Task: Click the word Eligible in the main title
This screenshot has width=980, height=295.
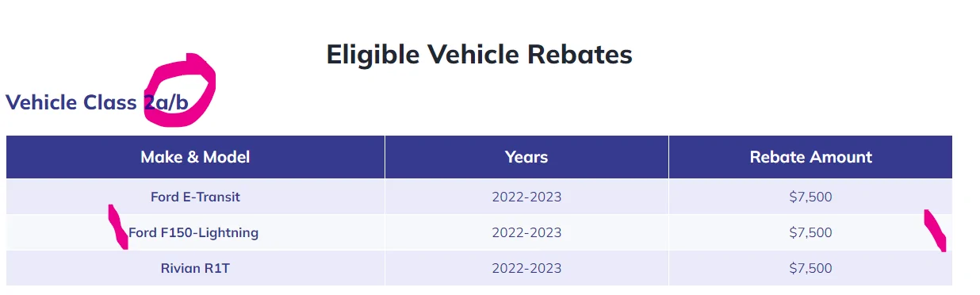Action: pyautogui.click(x=373, y=55)
